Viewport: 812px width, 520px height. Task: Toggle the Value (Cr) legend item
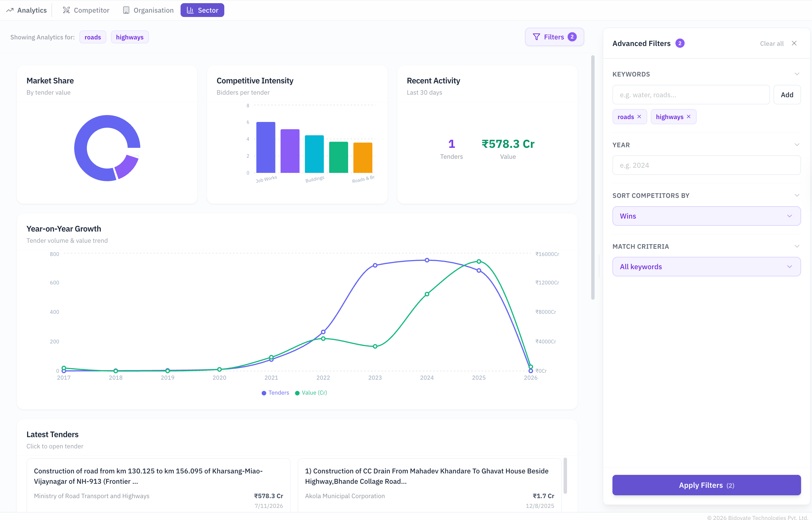tap(311, 393)
